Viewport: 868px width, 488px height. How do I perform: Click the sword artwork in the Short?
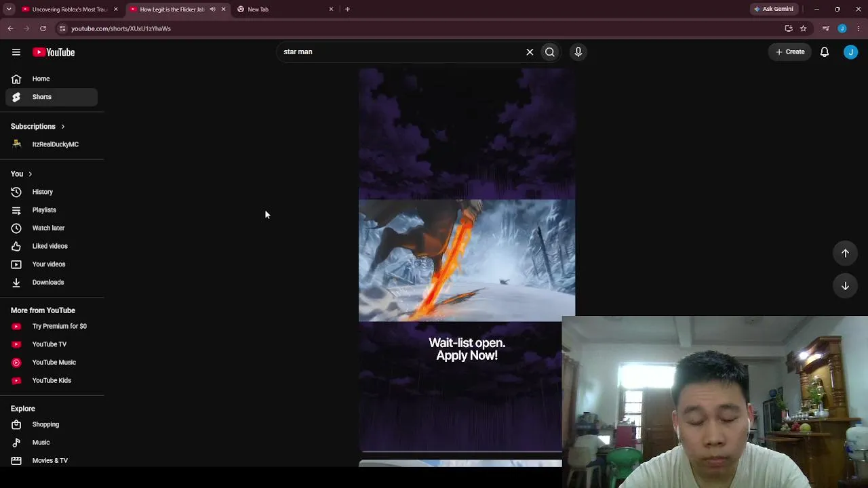tap(467, 260)
